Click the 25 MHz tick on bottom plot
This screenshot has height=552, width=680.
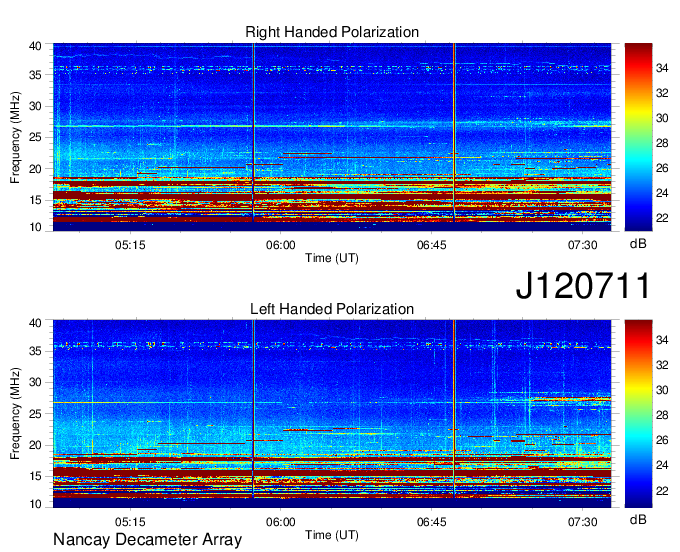(35, 414)
